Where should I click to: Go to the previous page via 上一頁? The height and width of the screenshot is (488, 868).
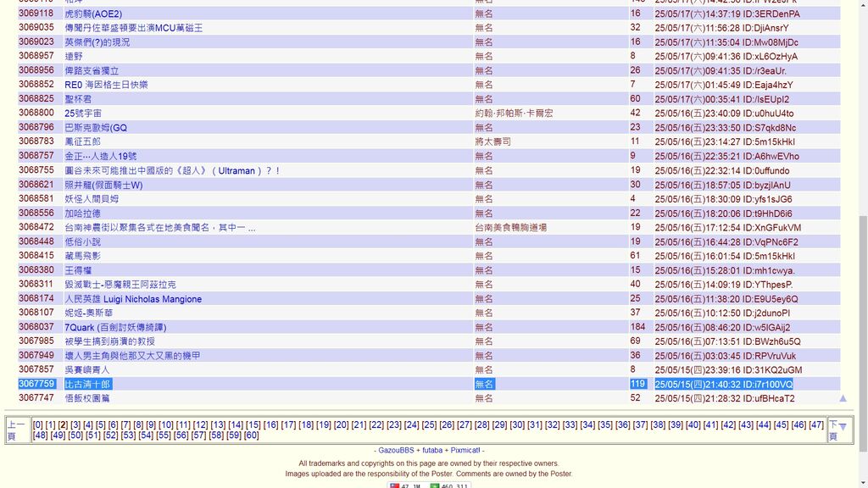pyautogui.click(x=16, y=430)
